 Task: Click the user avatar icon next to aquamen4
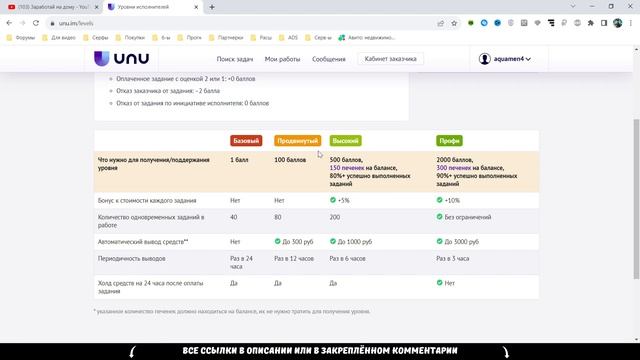(x=484, y=59)
